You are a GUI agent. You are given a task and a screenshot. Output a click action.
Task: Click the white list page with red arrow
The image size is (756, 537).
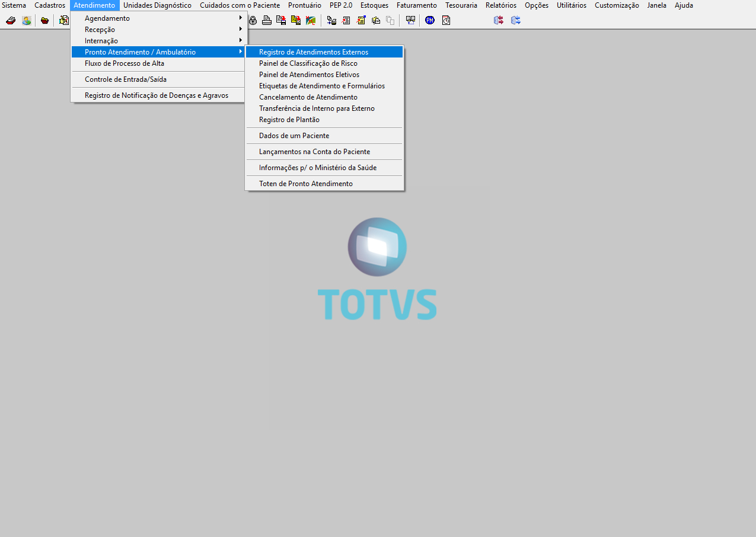click(346, 20)
